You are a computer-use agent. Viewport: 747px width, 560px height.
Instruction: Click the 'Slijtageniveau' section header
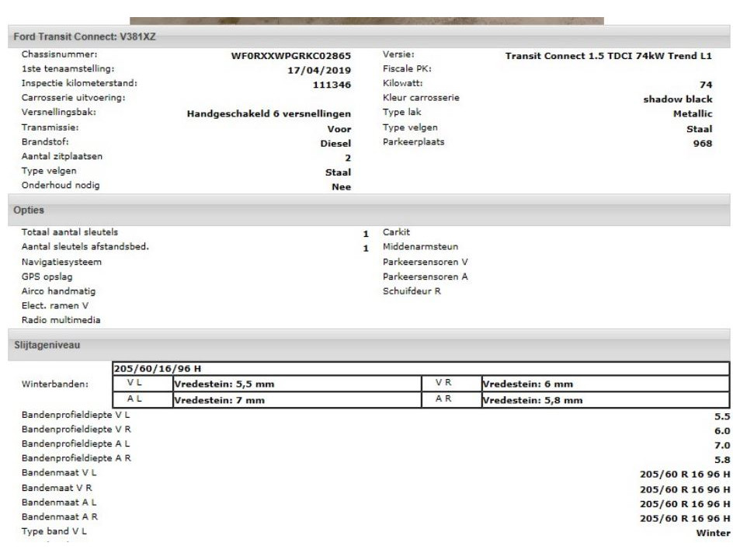[x=369, y=345]
